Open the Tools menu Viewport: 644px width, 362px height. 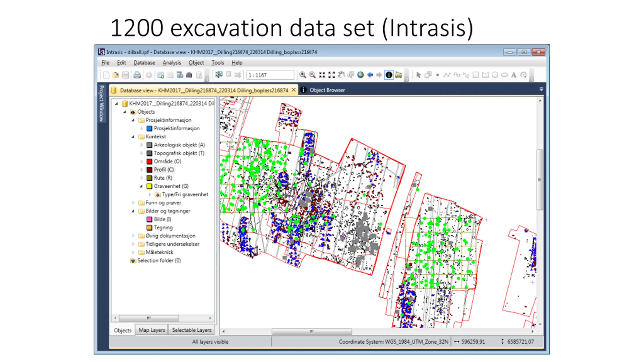coord(218,63)
